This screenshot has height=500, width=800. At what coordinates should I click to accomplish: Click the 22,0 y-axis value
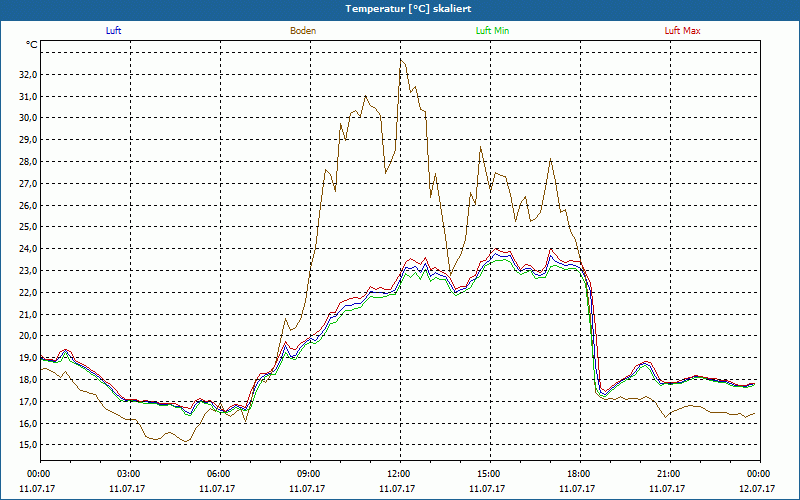point(28,292)
